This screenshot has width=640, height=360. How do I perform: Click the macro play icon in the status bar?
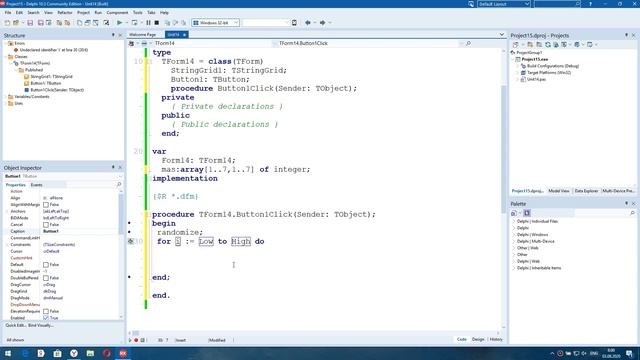(x=130, y=340)
